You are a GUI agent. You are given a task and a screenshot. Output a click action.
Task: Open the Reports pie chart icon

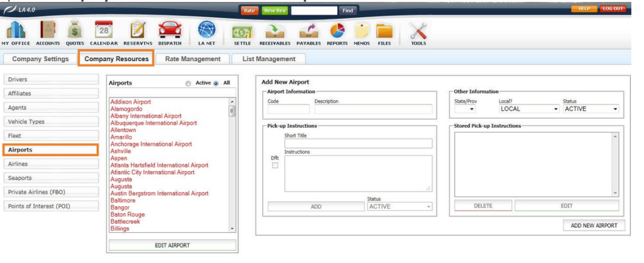point(337,31)
